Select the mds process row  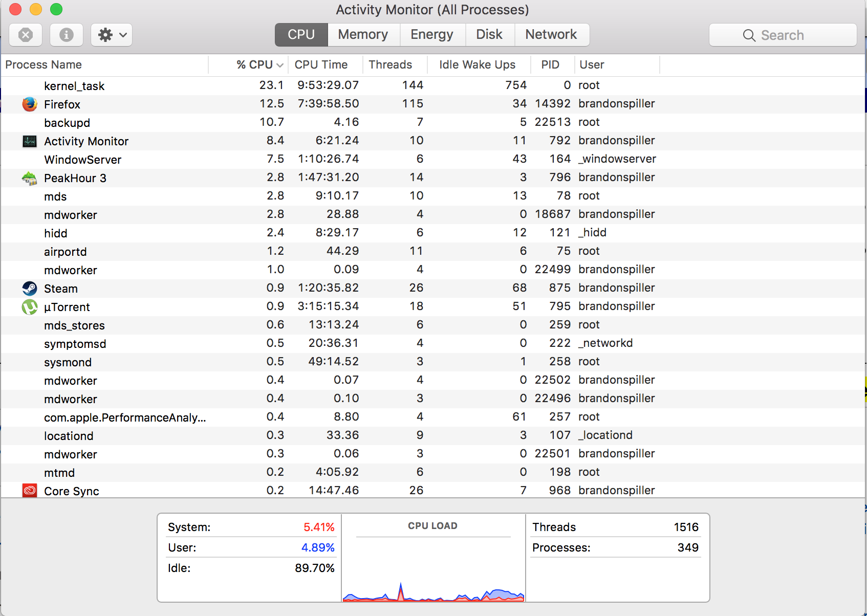pos(433,196)
